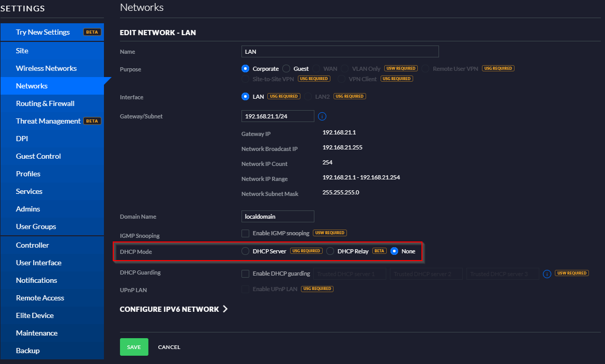Image resolution: width=605 pixels, height=364 pixels.
Task: Open Threat Management section
Action: point(48,121)
